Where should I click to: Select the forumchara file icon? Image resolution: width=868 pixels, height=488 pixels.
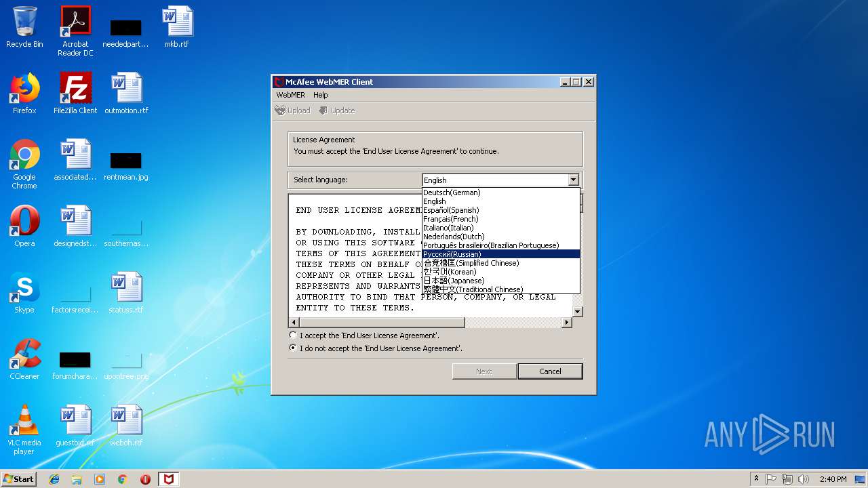point(75,365)
